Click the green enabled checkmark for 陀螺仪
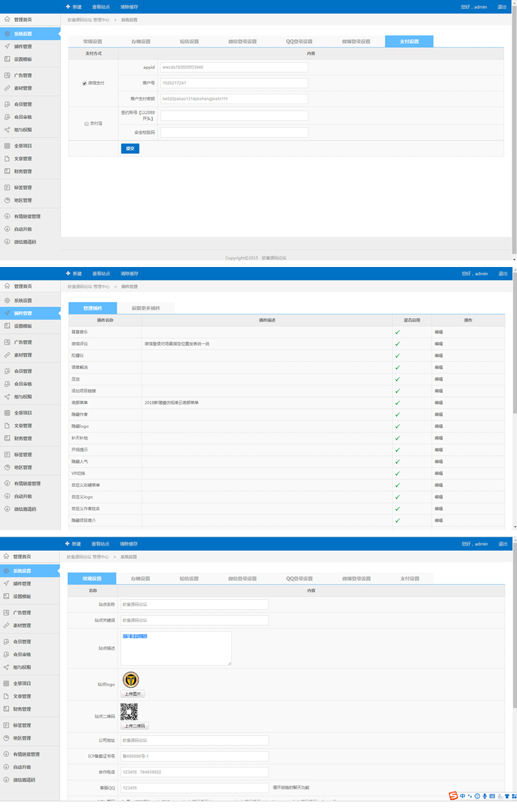 point(397,356)
